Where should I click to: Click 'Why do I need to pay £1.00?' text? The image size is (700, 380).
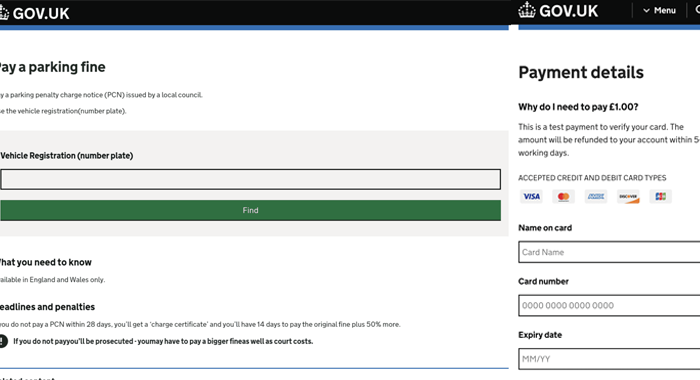578,107
